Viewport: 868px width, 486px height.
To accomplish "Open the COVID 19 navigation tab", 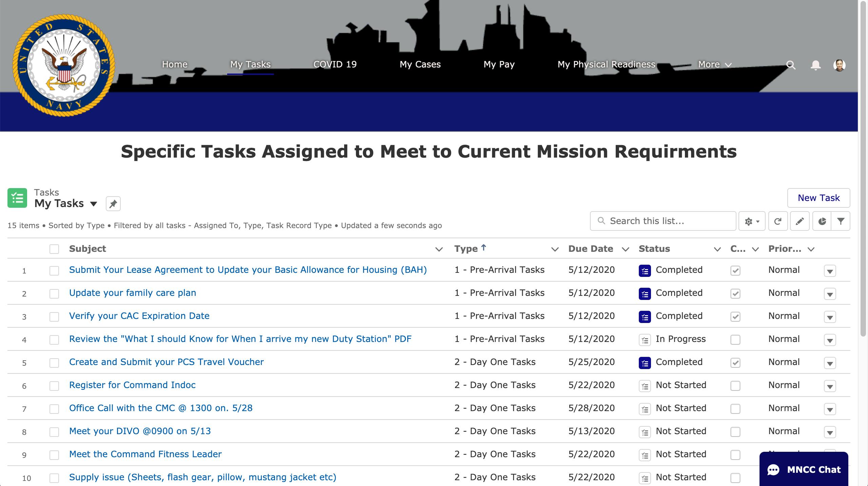I will tap(335, 64).
